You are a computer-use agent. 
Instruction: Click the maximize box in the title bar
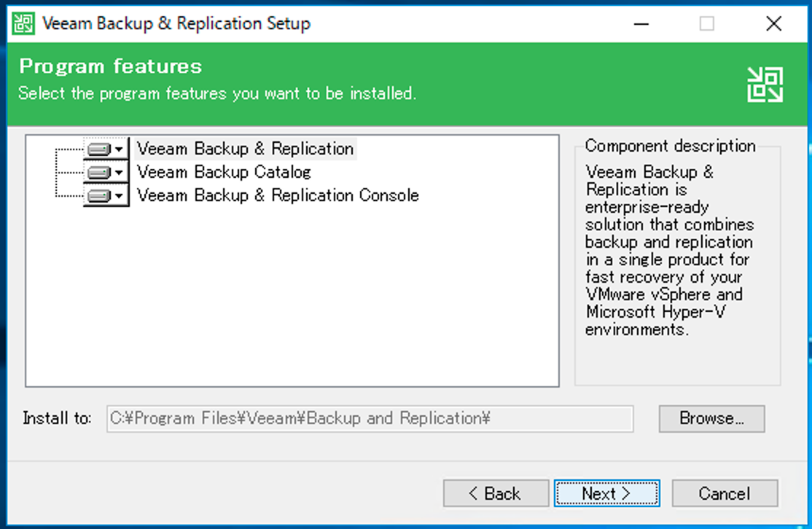pyautogui.click(x=706, y=23)
